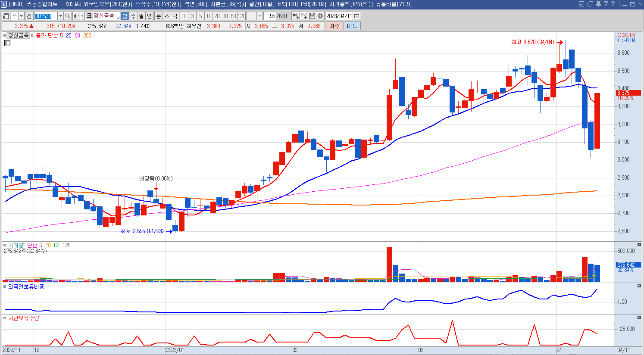Select yearly (년) chart period
The image size is (644, 355).
150,16
